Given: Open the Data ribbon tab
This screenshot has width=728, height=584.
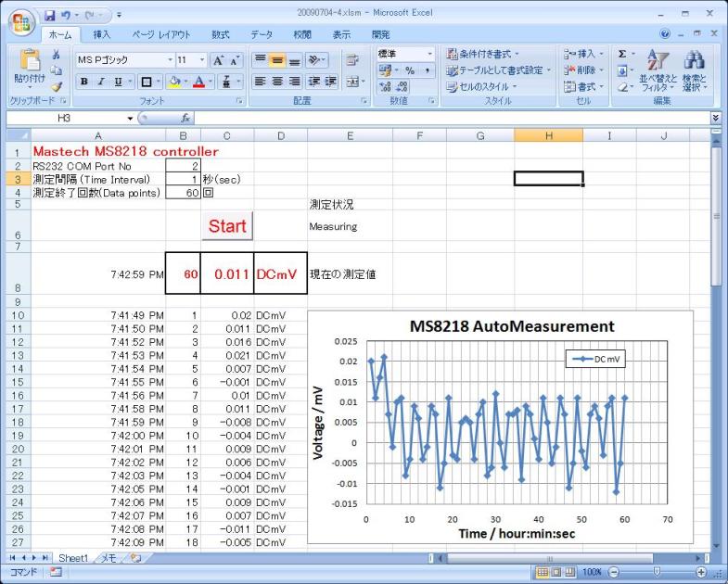Looking at the screenshot, I should tap(262, 35).
